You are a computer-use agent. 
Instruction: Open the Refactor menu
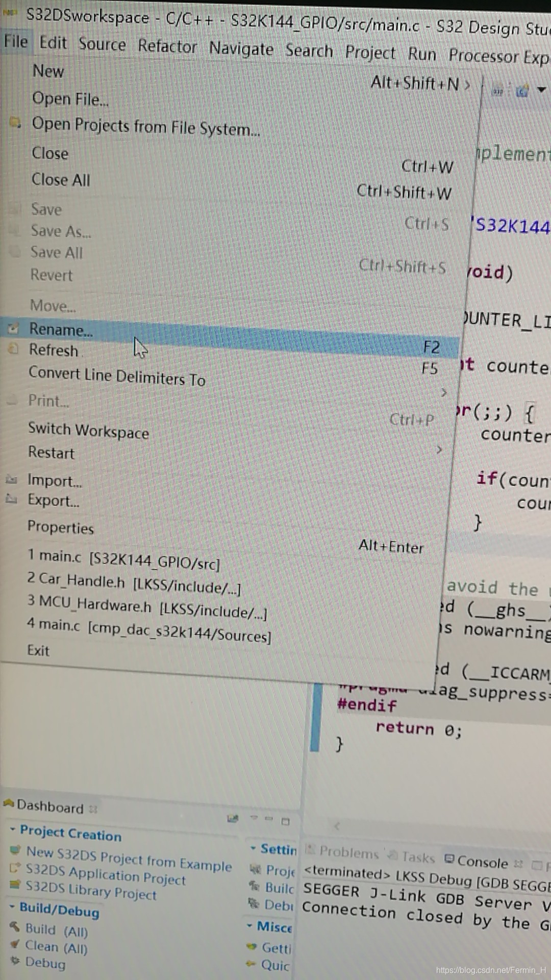[x=167, y=46]
